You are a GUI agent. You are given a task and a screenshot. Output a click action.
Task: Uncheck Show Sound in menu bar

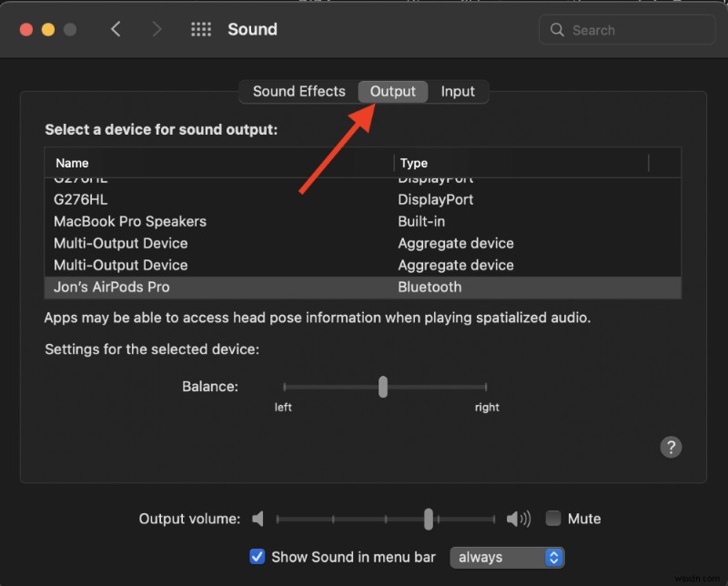pyautogui.click(x=258, y=556)
